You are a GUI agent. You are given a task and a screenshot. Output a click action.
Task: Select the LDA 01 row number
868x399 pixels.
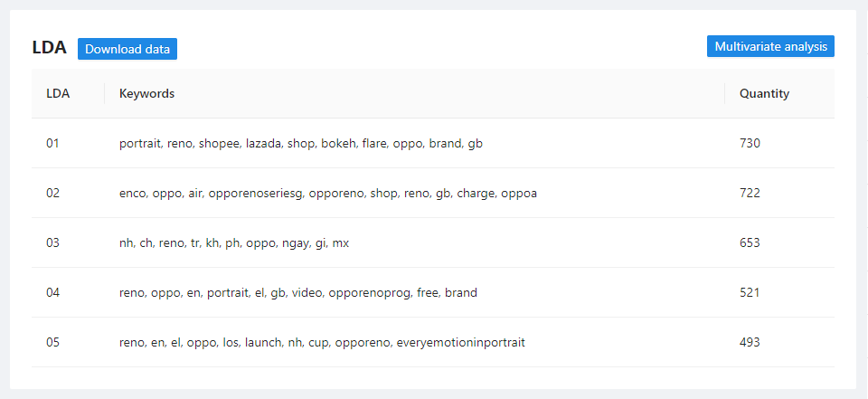pos(52,143)
